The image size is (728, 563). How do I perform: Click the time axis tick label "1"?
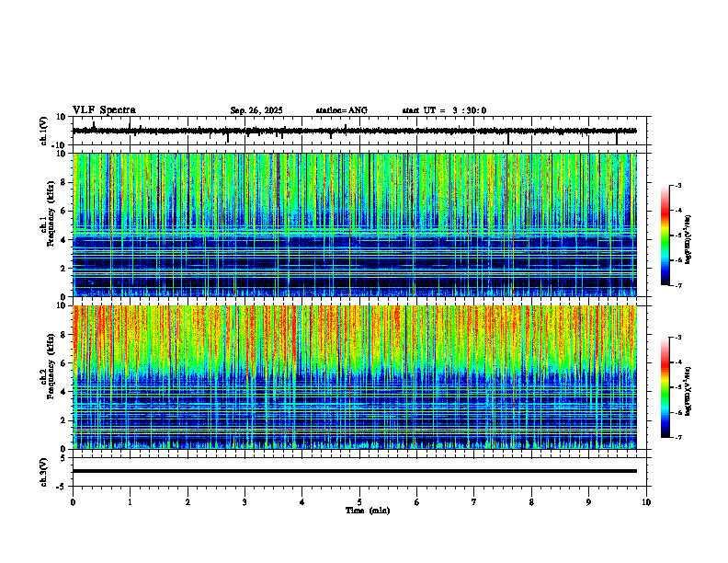click(x=130, y=502)
